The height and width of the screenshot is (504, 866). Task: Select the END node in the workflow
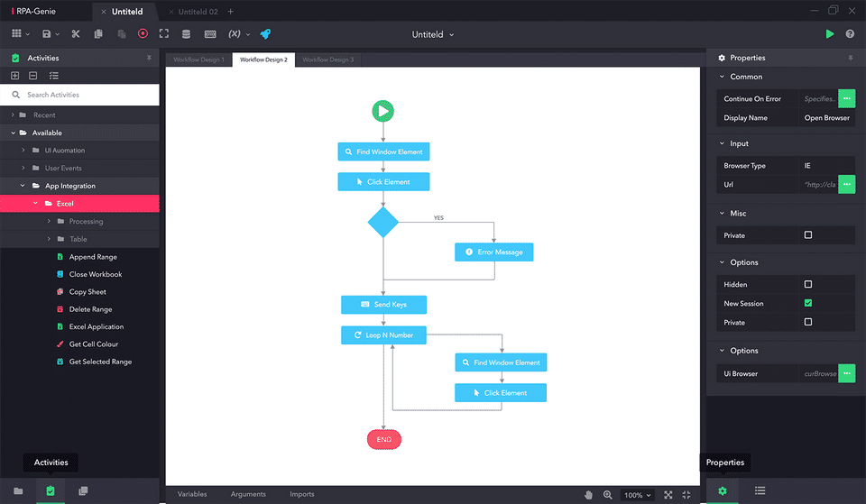tap(384, 439)
